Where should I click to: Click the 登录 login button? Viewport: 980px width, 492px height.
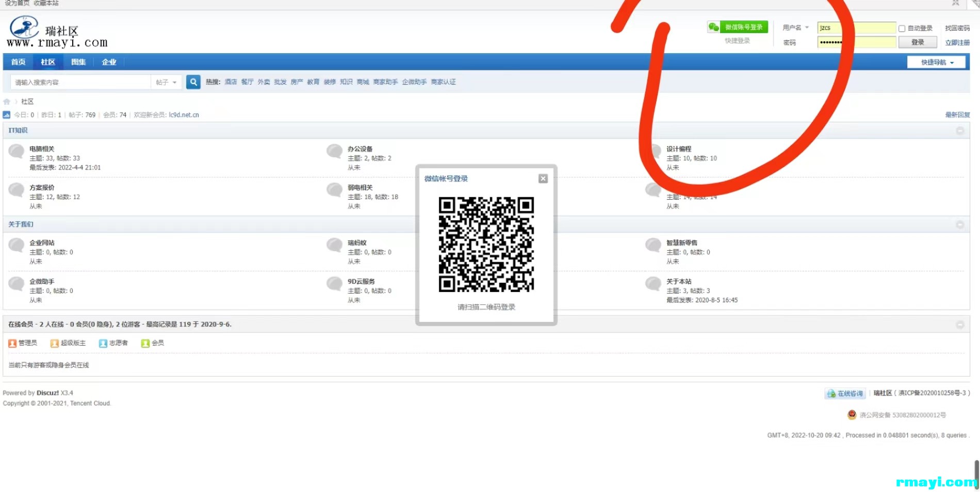pyautogui.click(x=918, y=42)
